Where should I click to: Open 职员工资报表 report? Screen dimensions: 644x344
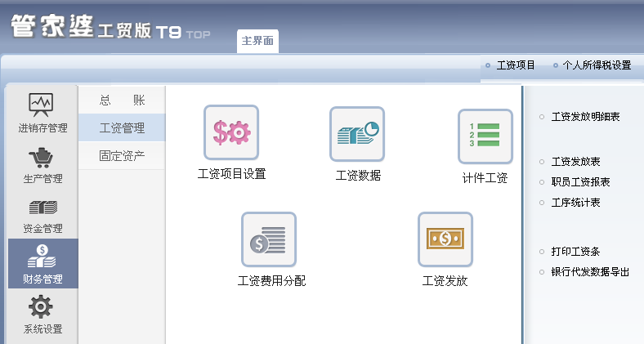pyautogui.click(x=580, y=182)
